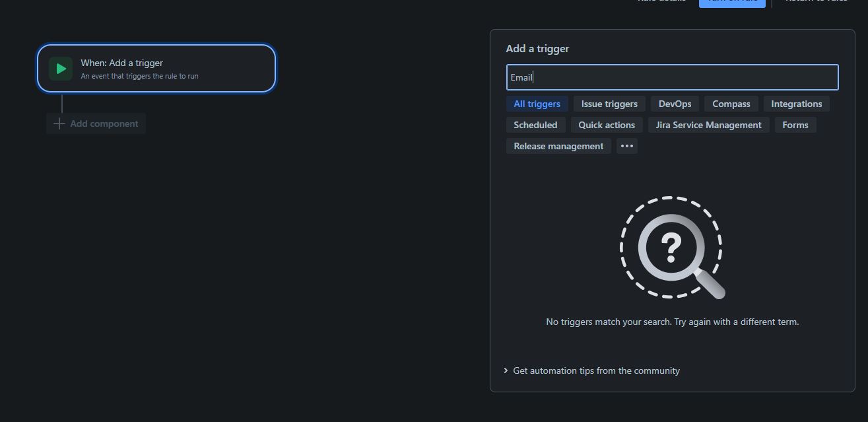Select the 'Release management' filter
Image resolution: width=868 pixels, height=422 pixels.
(x=558, y=146)
